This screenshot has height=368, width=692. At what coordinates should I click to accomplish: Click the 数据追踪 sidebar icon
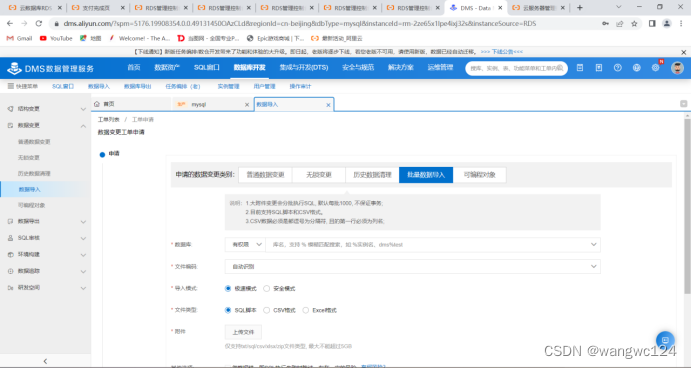(x=10, y=271)
